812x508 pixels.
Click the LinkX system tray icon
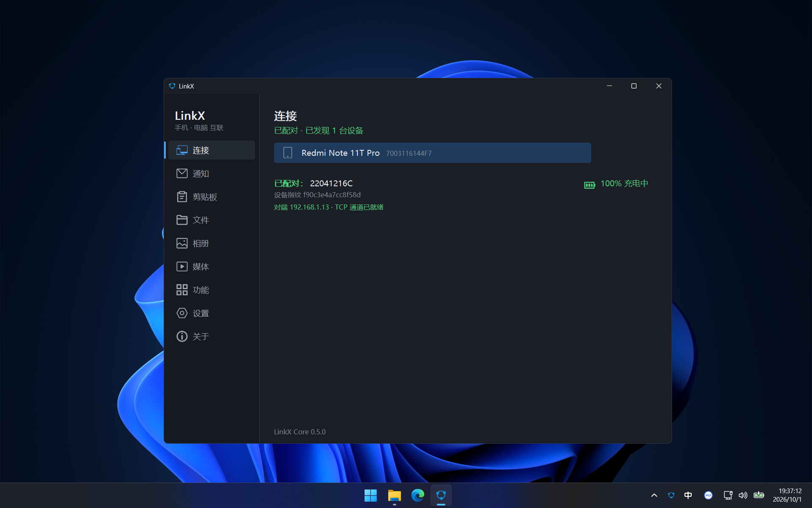pyautogui.click(x=671, y=495)
